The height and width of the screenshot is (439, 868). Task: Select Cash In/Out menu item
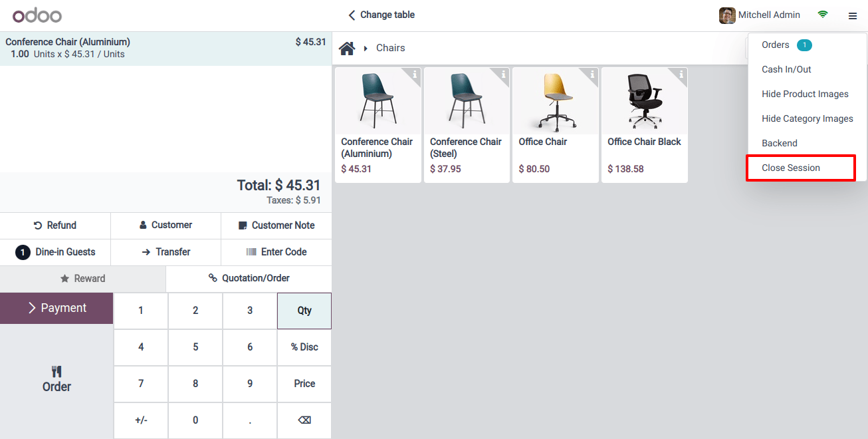pos(786,69)
